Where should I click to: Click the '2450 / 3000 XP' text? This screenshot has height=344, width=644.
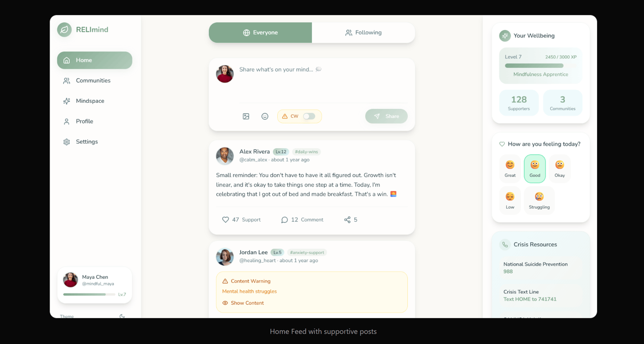click(561, 57)
